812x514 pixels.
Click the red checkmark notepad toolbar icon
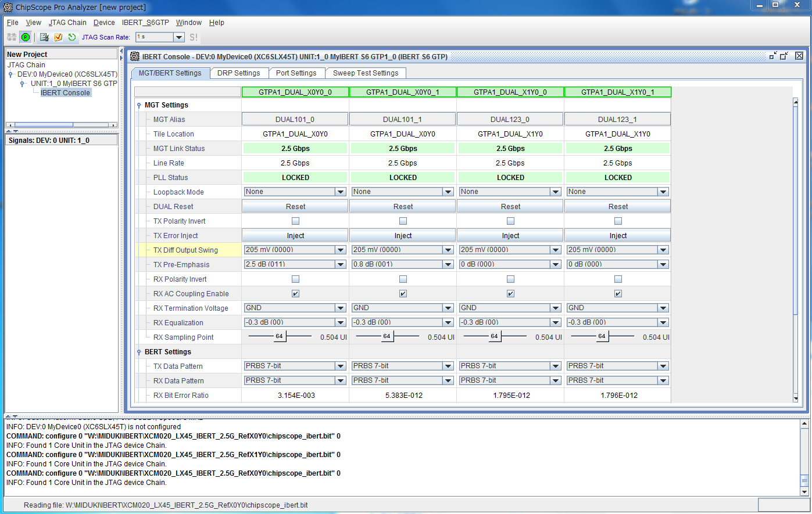(58, 37)
